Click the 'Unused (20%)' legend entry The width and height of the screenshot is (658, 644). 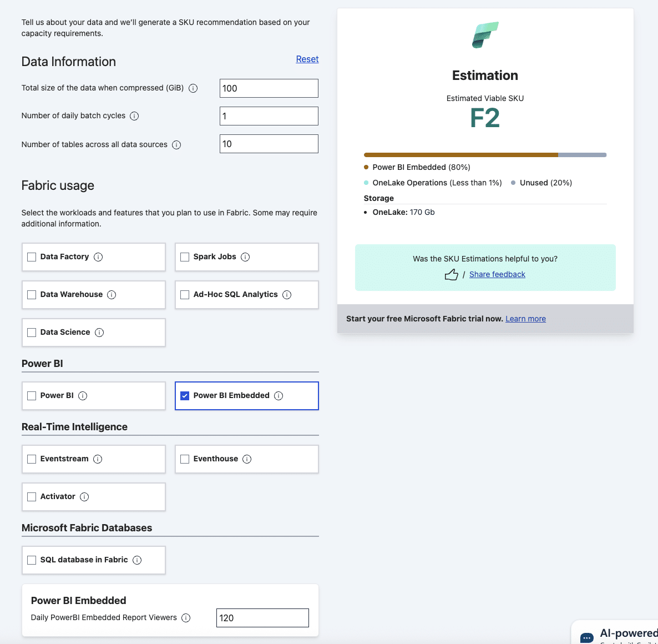pos(541,183)
